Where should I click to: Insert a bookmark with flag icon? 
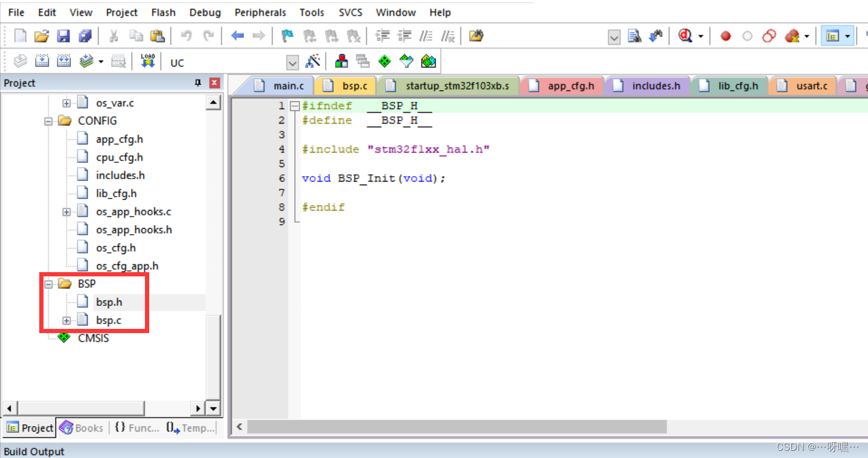tap(288, 36)
